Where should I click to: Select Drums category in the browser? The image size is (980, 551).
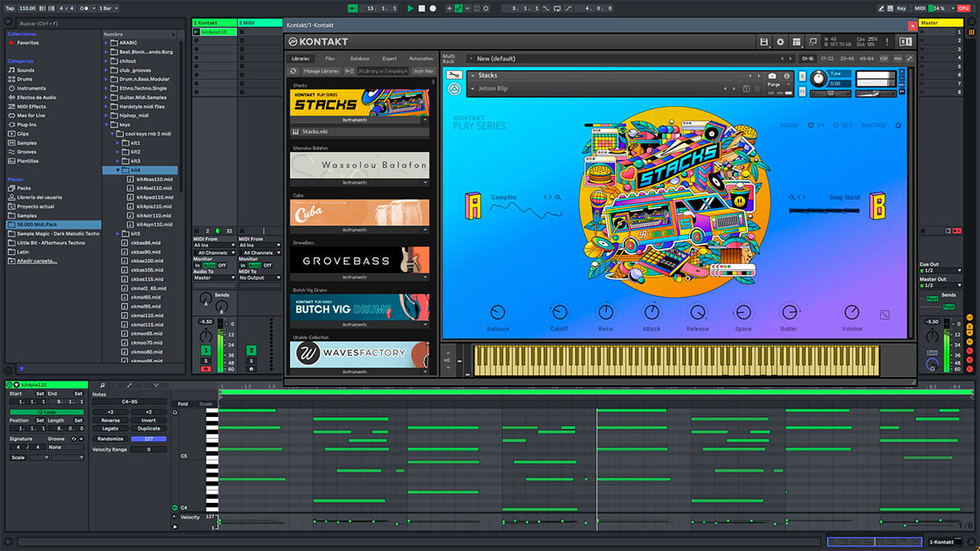pyautogui.click(x=25, y=79)
